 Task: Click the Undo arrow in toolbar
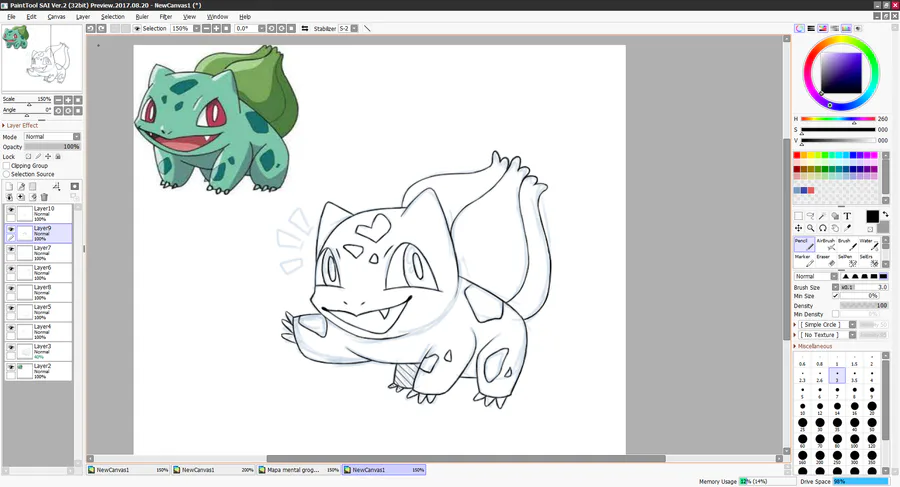(90, 29)
